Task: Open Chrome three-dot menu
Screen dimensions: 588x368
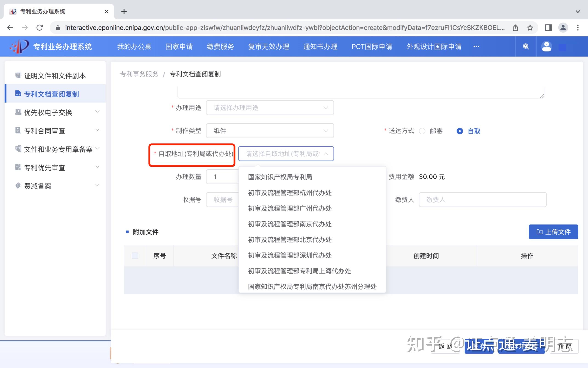Action: coord(578,28)
